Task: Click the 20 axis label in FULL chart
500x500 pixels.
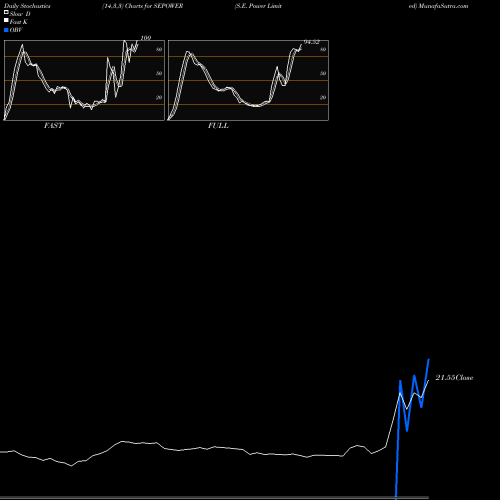Action: point(323,98)
